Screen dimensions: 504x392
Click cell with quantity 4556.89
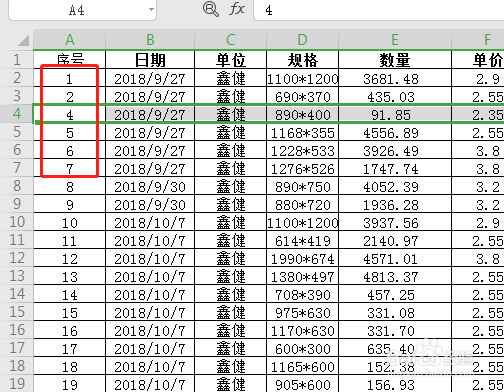395,132
